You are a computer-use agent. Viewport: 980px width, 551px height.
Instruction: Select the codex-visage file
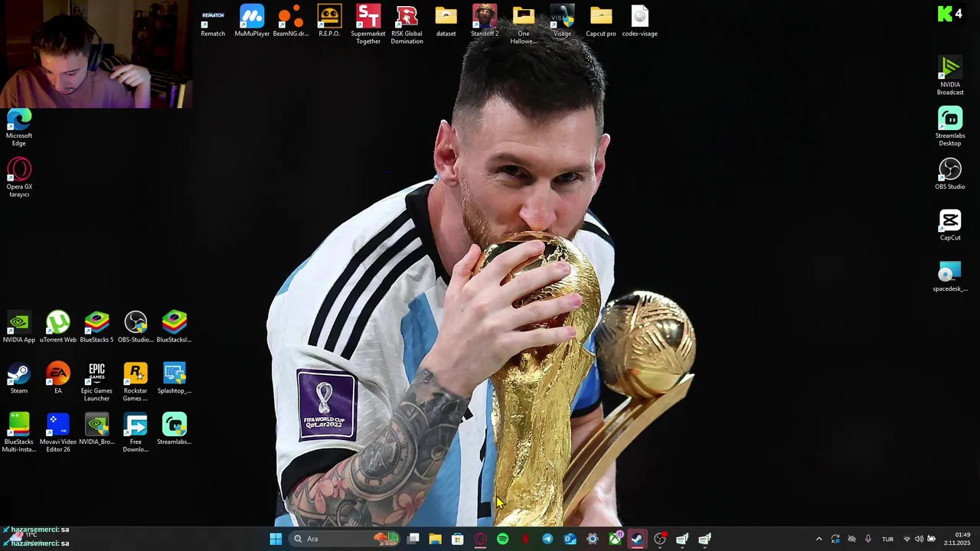pos(640,21)
